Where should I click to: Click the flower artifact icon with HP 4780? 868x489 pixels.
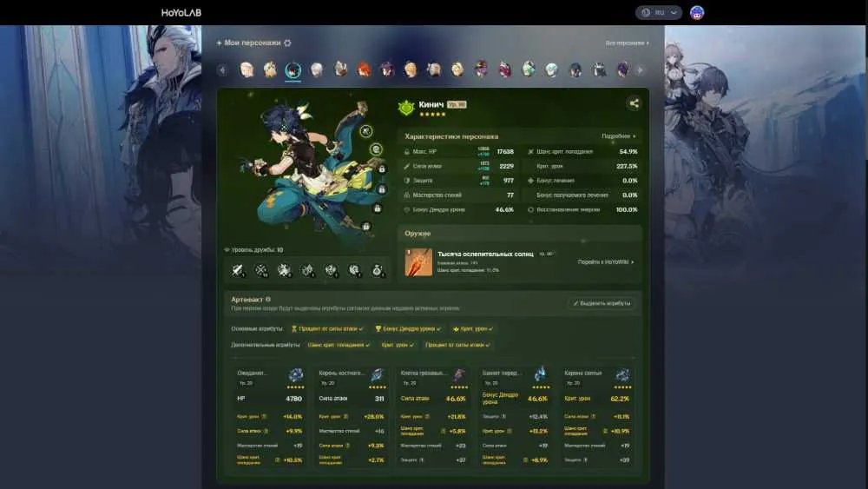click(x=296, y=375)
